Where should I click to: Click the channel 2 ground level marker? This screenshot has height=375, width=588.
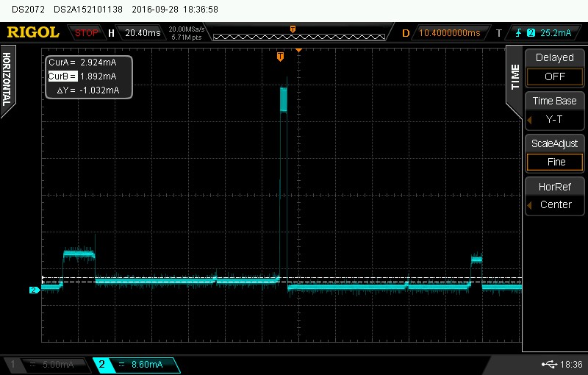33,290
